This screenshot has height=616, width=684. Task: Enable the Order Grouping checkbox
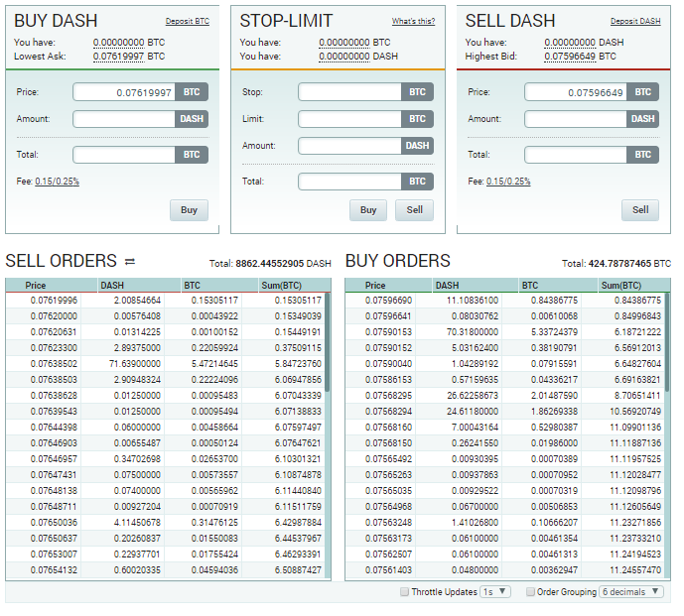pyautogui.click(x=530, y=591)
